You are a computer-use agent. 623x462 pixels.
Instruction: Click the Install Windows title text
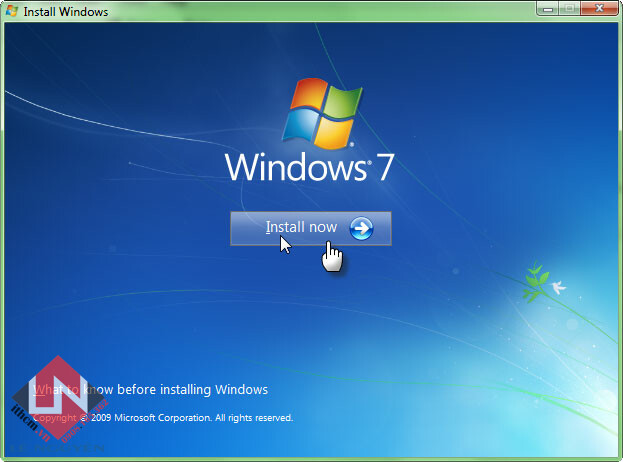(x=66, y=12)
